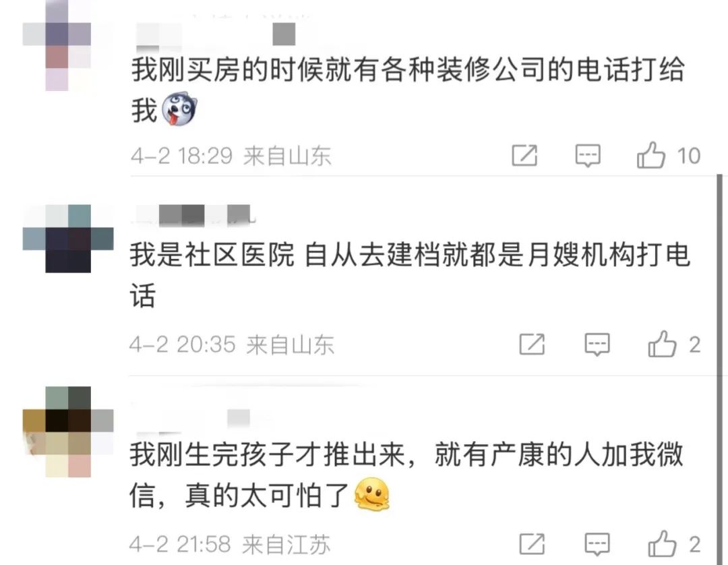The height and width of the screenshot is (565, 728).
Task: Open the comment about 装修公司 phone calls
Action: (408, 90)
